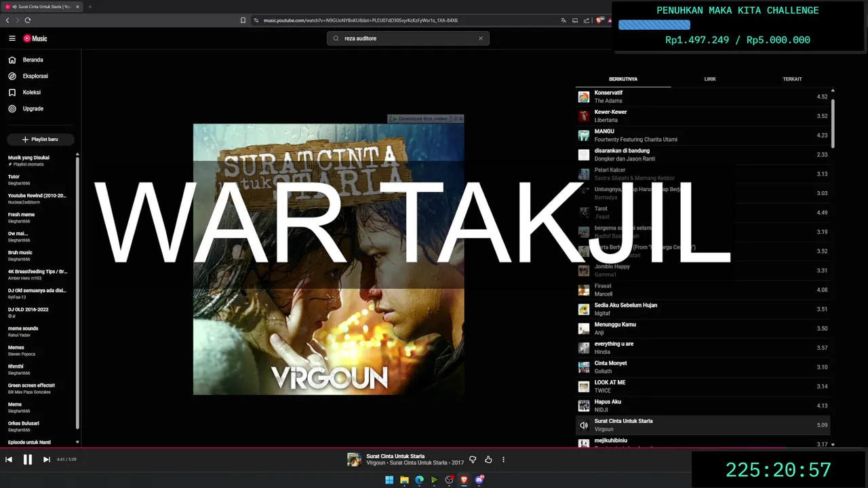Switch to TERKAIT tab
868x488 pixels.
point(792,79)
